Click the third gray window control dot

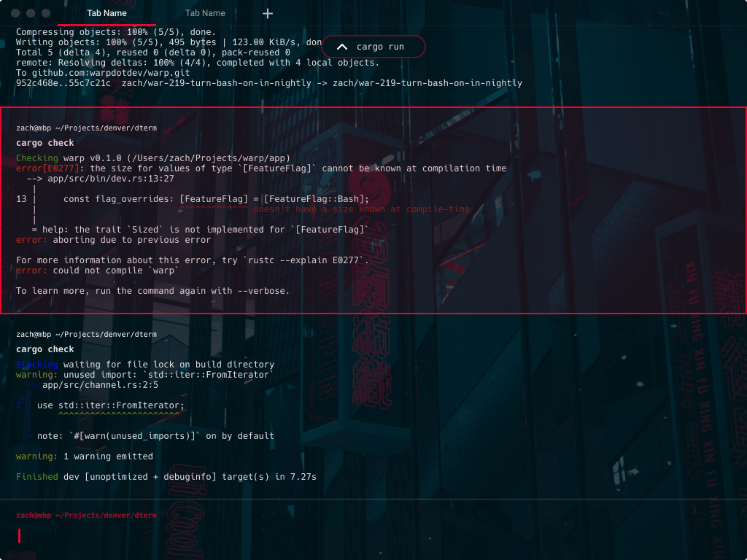[46, 13]
